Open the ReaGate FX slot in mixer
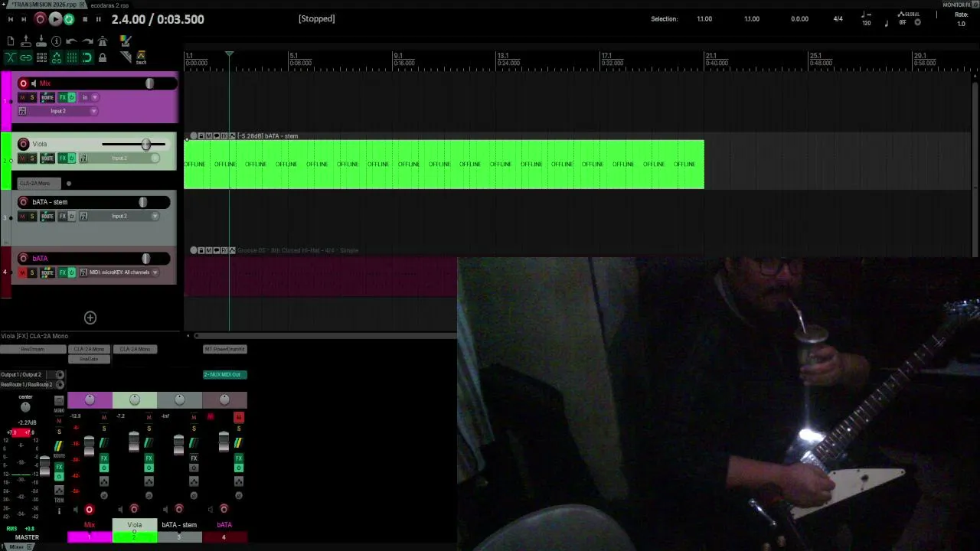Screen dimensions: 980x551 (x=89, y=359)
